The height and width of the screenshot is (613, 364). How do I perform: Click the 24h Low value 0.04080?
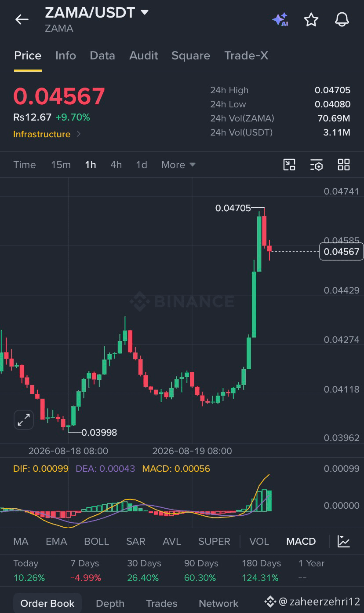[332, 104]
